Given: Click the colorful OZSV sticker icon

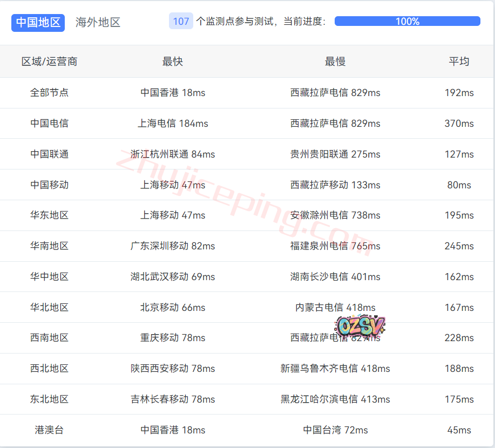Looking at the screenshot, I should tap(361, 325).
